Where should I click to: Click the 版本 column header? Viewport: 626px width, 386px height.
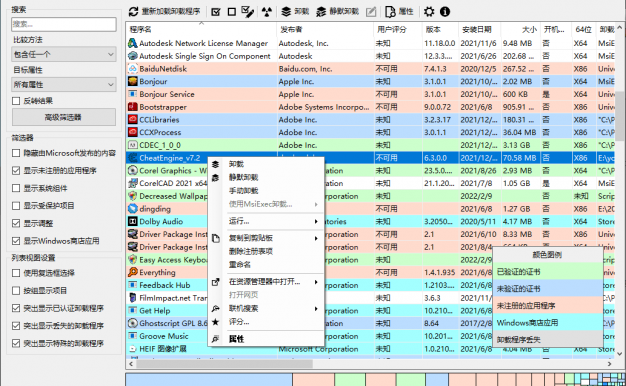click(440, 29)
